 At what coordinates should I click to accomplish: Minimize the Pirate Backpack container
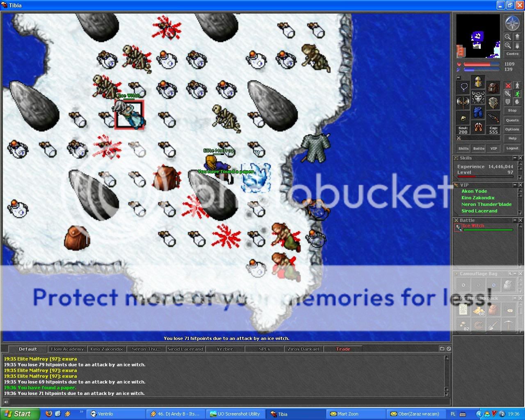coord(515,298)
